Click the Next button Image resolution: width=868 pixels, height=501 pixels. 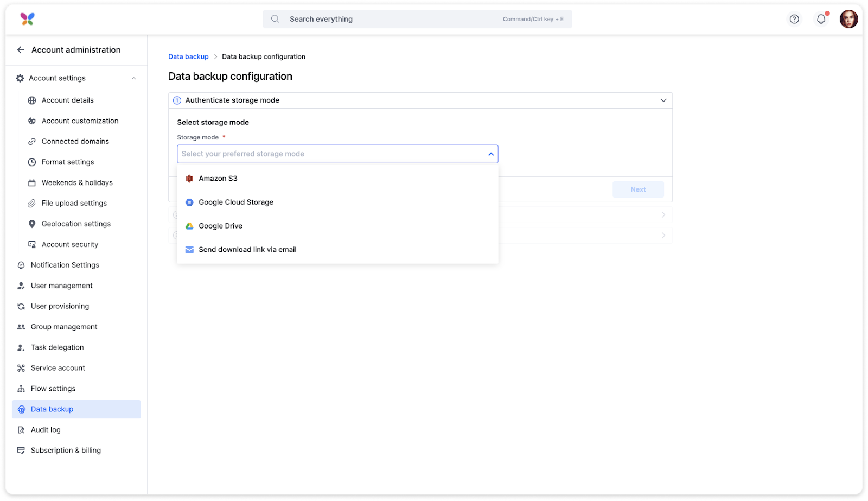638,189
